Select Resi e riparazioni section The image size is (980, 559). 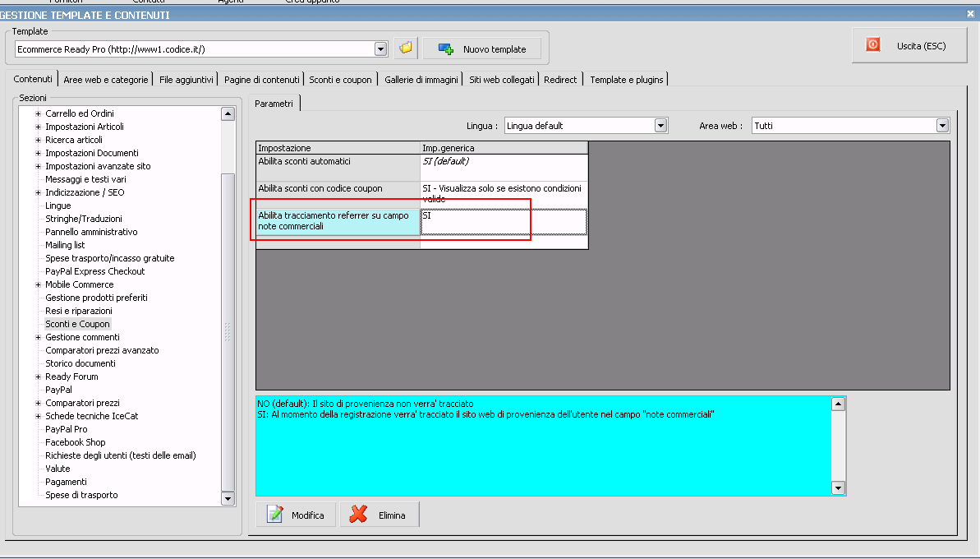pyautogui.click(x=79, y=311)
